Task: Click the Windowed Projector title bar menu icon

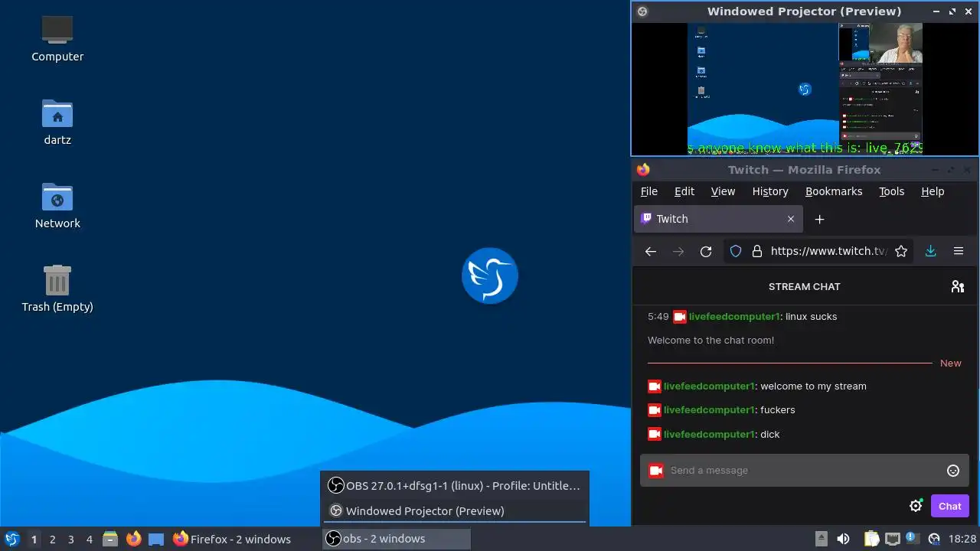Action: pos(642,11)
